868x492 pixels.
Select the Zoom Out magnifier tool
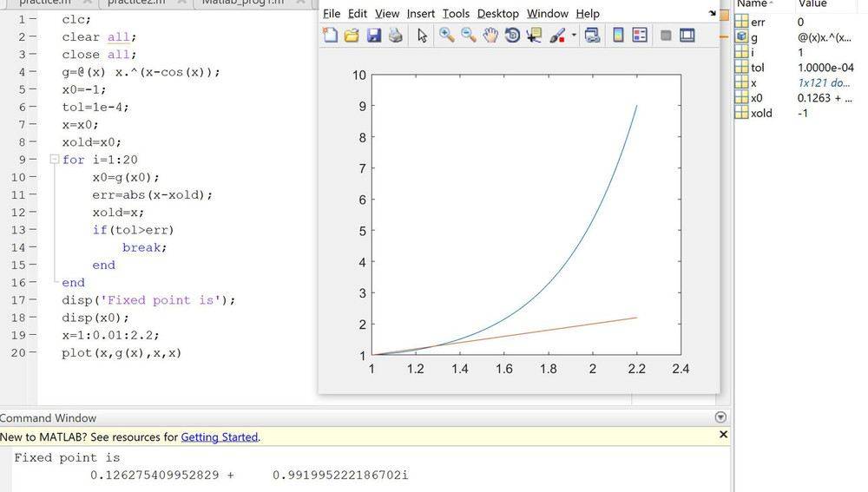coord(469,36)
